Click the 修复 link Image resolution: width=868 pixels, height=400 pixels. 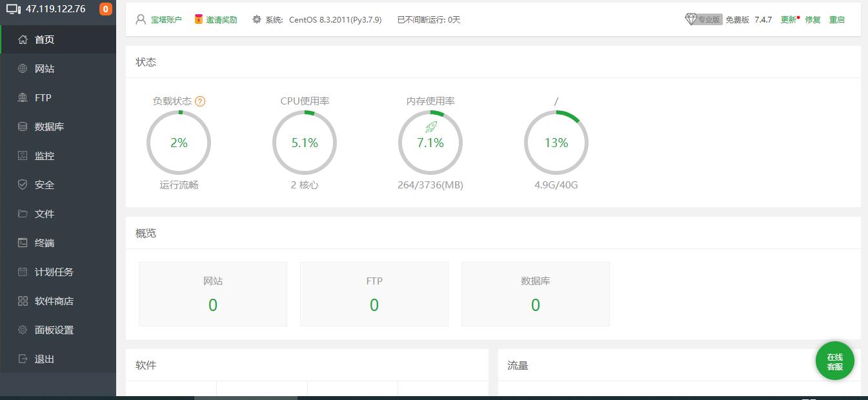[812, 19]
